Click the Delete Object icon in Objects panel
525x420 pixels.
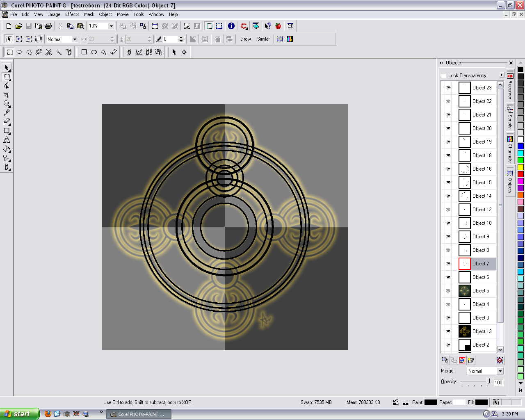click(x=500, y=360)
